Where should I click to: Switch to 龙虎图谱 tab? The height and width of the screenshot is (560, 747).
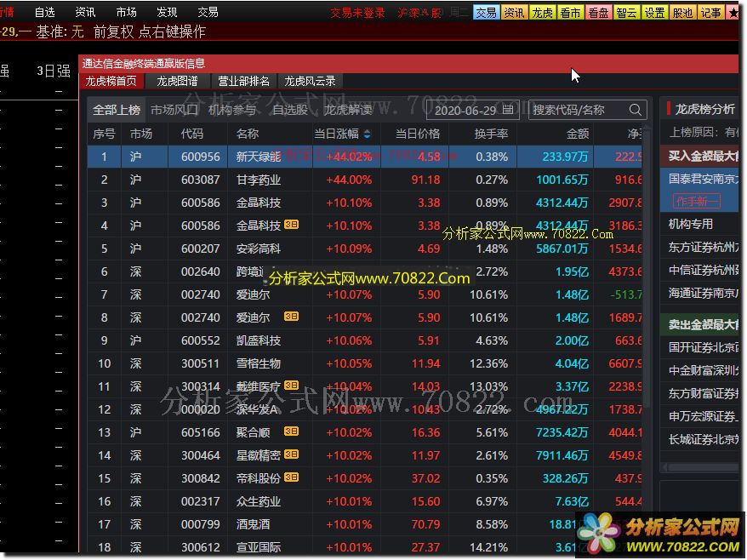point(177,81)
